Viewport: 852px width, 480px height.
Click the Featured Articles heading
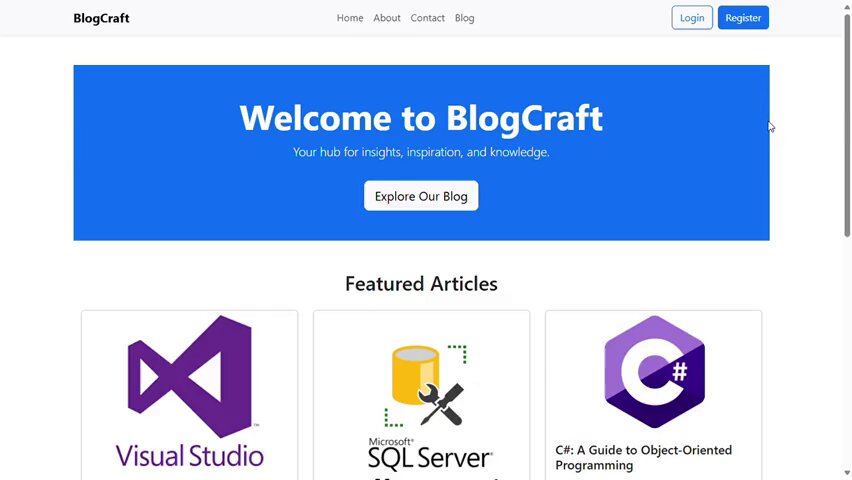421,284
